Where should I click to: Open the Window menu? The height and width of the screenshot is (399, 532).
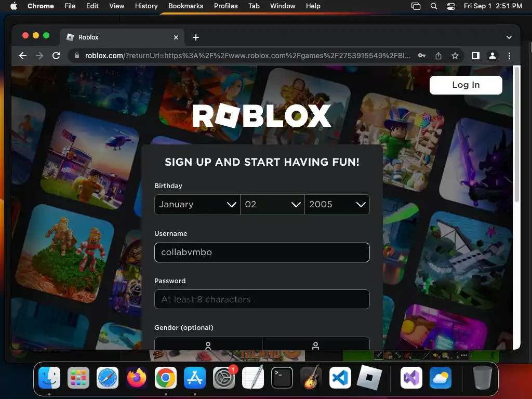pos(283,6)
